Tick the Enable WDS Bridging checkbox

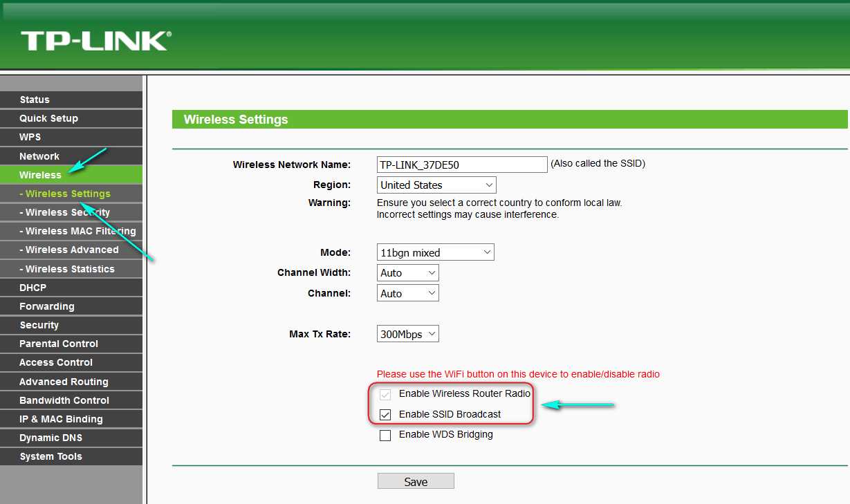point(385,436)
